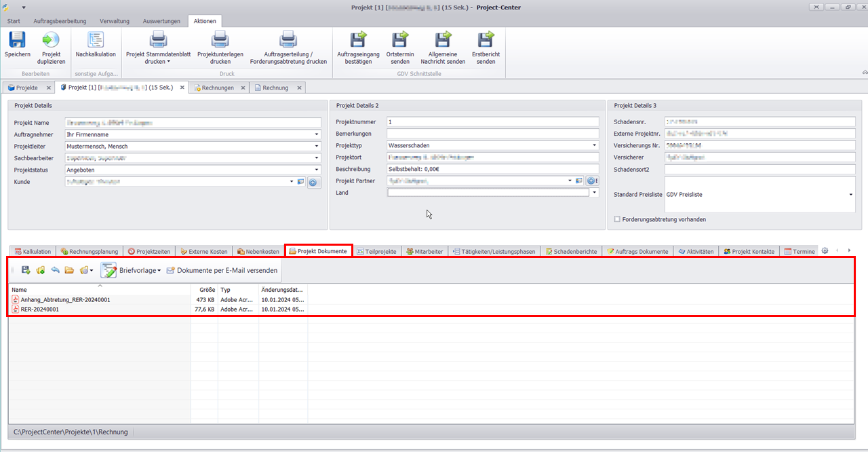Click Auftragseingang bestätigen icon

pos(358,40)
